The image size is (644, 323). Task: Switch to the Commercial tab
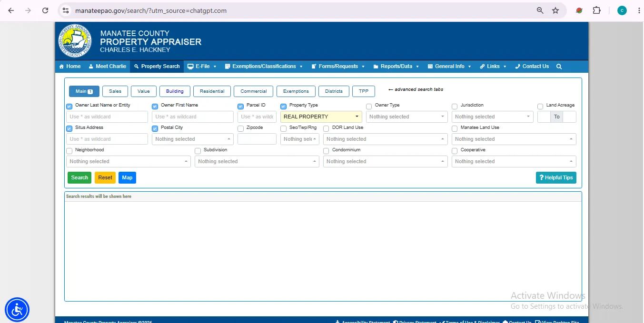point(254,91)
